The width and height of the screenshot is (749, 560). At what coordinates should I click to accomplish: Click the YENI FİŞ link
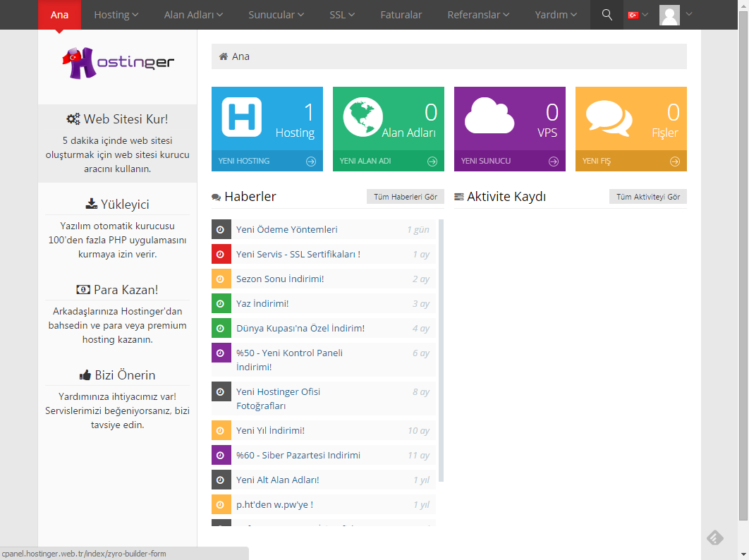tap(596, 161)
